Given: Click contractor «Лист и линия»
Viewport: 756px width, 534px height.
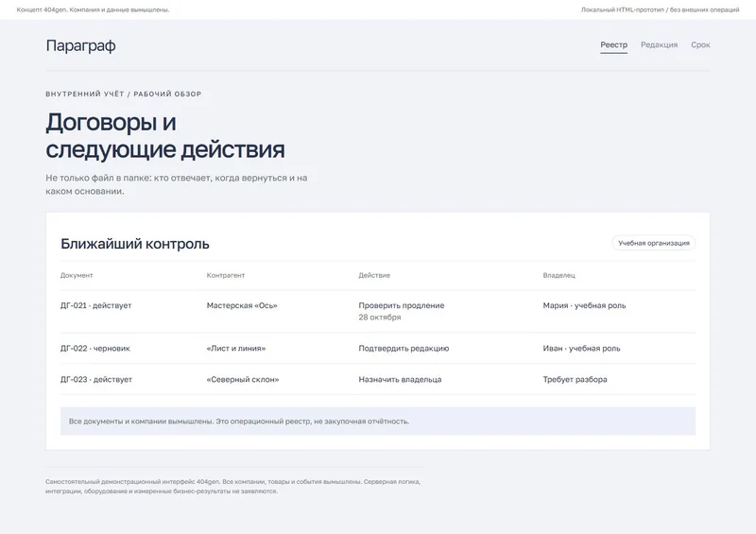Looking at the screenshot, I should [x=236, y=349].
